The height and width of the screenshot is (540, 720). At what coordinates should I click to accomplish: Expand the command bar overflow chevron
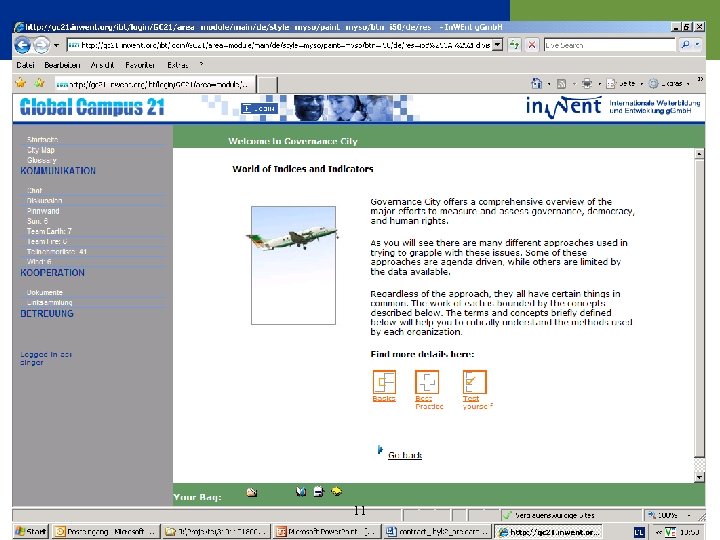tap(700, 79)
